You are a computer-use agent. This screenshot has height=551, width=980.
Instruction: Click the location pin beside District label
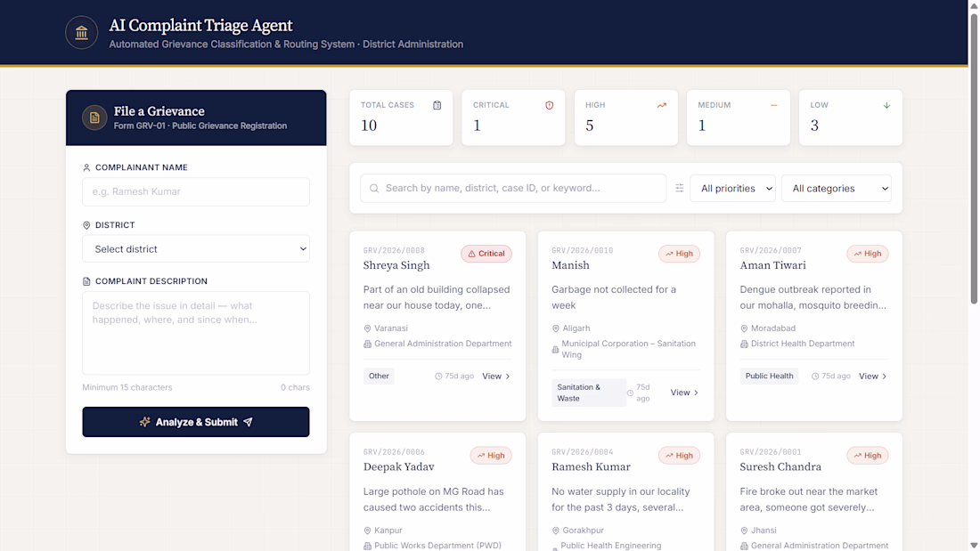[86, 225]
